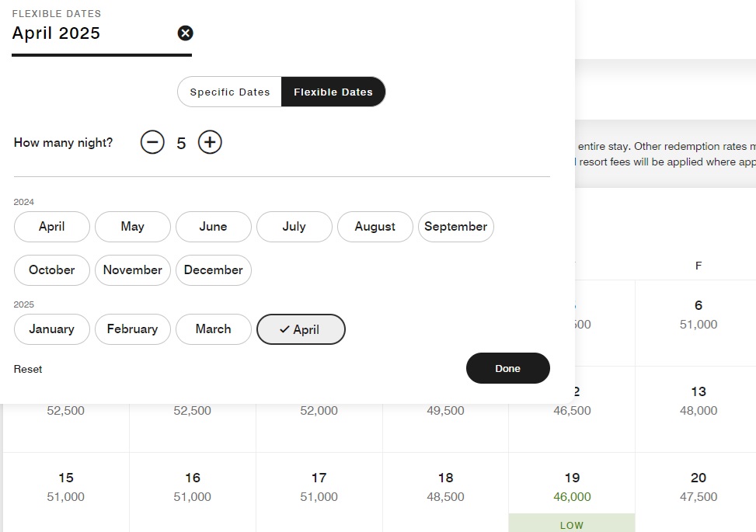Click the LOW rate badge on day 19
The width and height of the screenshot is (756, 532).
coord(572,524)
